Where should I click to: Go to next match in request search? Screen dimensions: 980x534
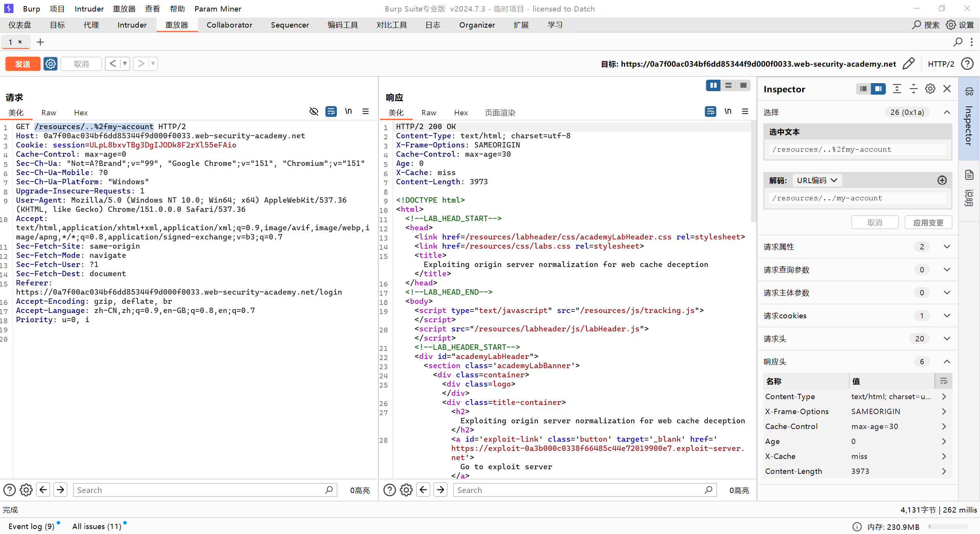click(60, 490)
